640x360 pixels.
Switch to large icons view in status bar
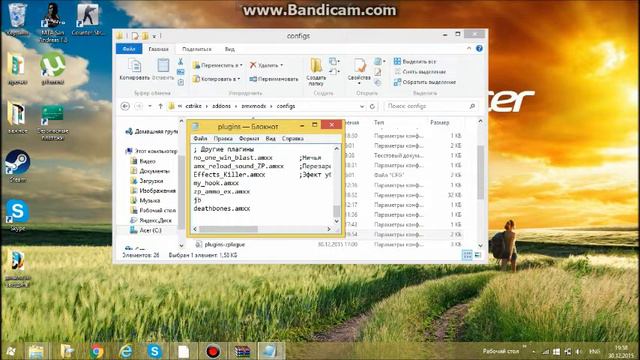[x=478, y=255]
